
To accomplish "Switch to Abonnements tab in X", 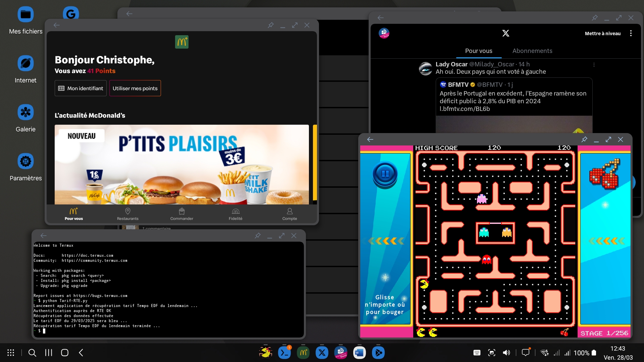I will 532,51.
